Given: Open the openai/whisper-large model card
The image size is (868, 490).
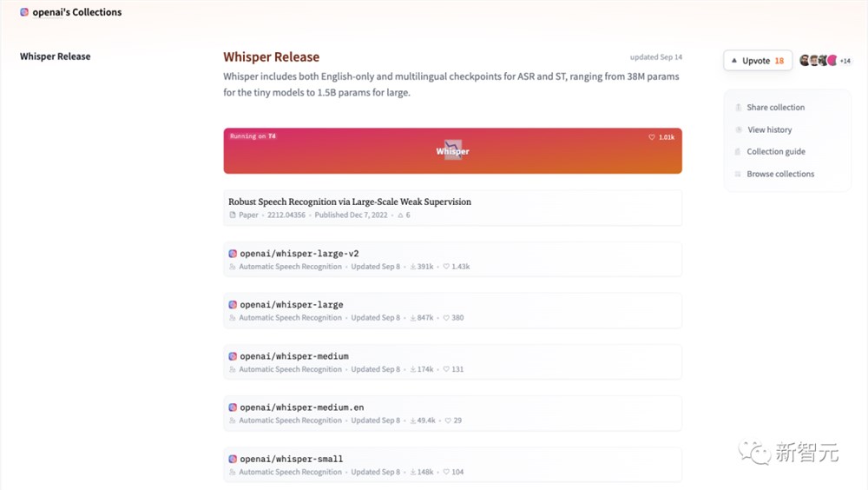Looking at the screenshot, I should pos(292,305).
